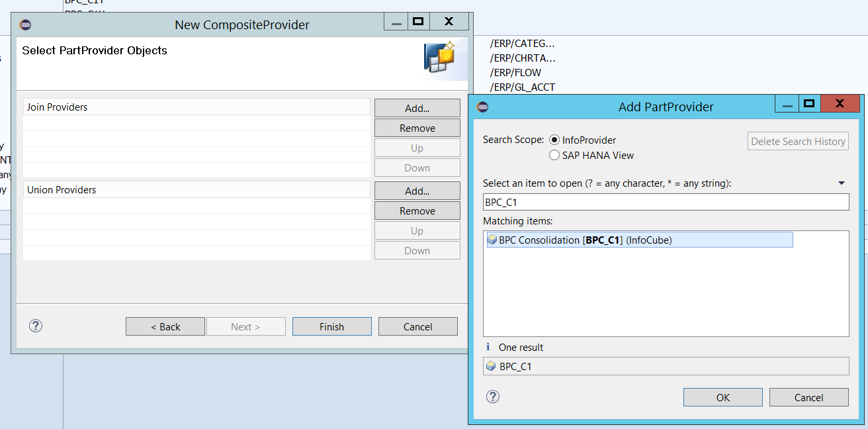Select BPC Consolidation [BPC_C1] matching item
This screenshot has width=868, height=429.
click(585, 240)
